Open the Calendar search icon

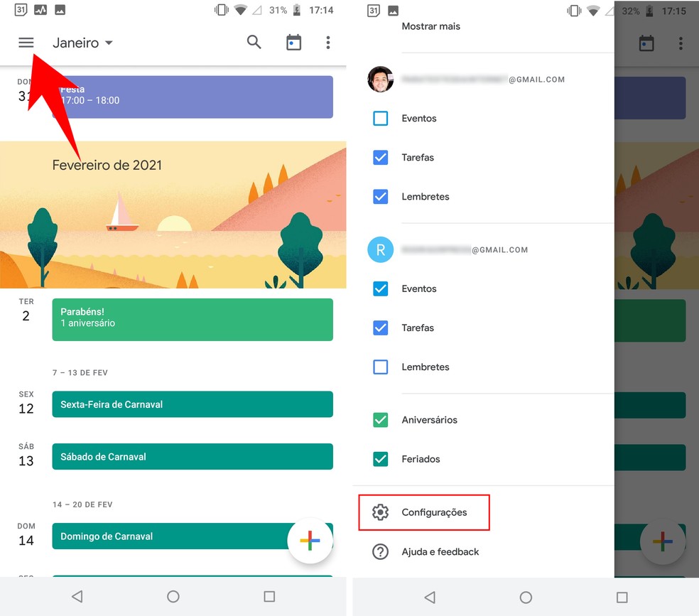[x=254, y=42]
